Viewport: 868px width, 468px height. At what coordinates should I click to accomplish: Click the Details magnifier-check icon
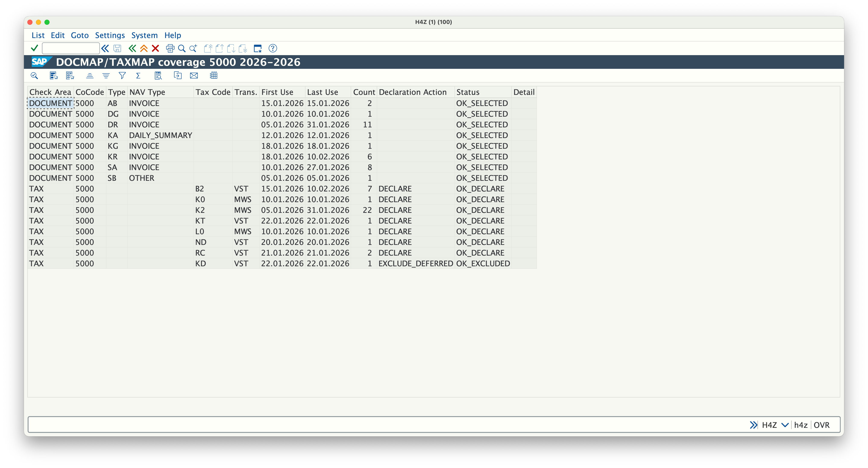click(34, 75)
